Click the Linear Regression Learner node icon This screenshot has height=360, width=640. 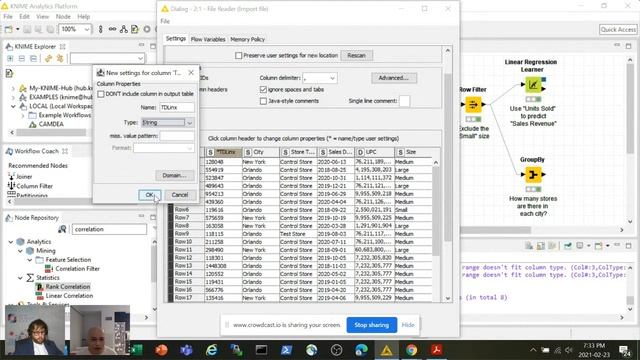coord(533,85)
